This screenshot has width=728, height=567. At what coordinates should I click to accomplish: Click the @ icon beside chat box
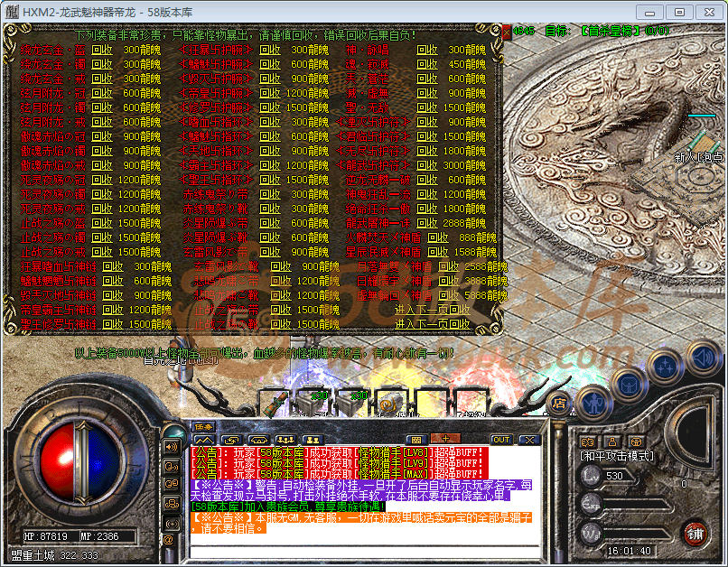tap(168, 540)
